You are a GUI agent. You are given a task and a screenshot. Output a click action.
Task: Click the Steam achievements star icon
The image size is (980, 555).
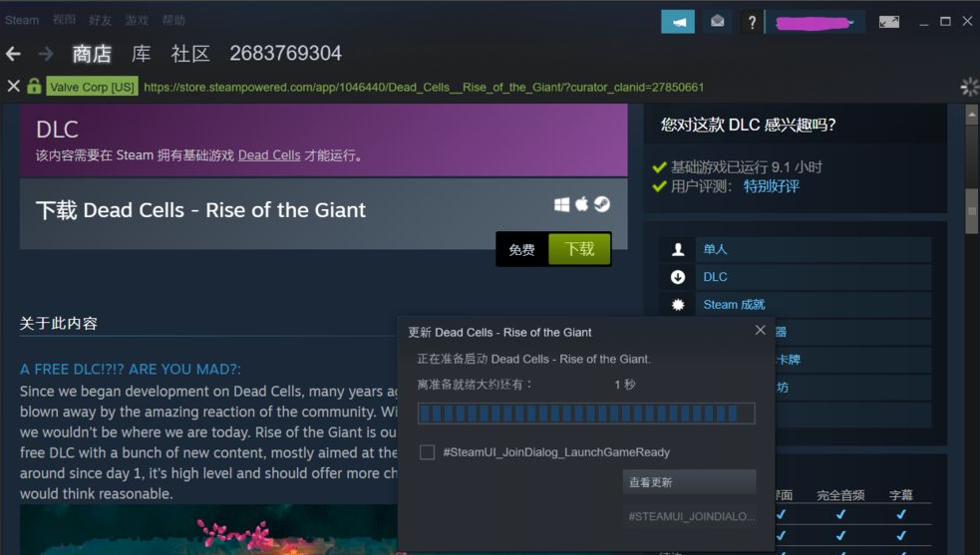[x=678, y=305]
